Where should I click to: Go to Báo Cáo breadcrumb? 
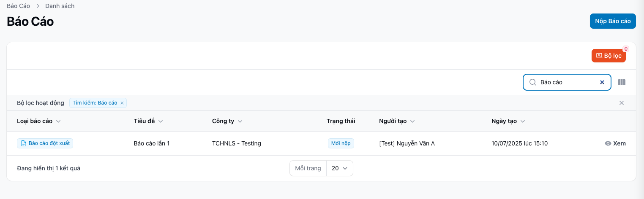click(x=18, y=6)
